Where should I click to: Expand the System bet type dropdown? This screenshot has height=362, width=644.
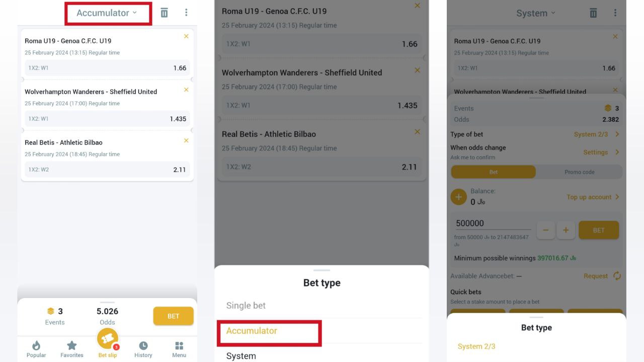click(536, 14)
